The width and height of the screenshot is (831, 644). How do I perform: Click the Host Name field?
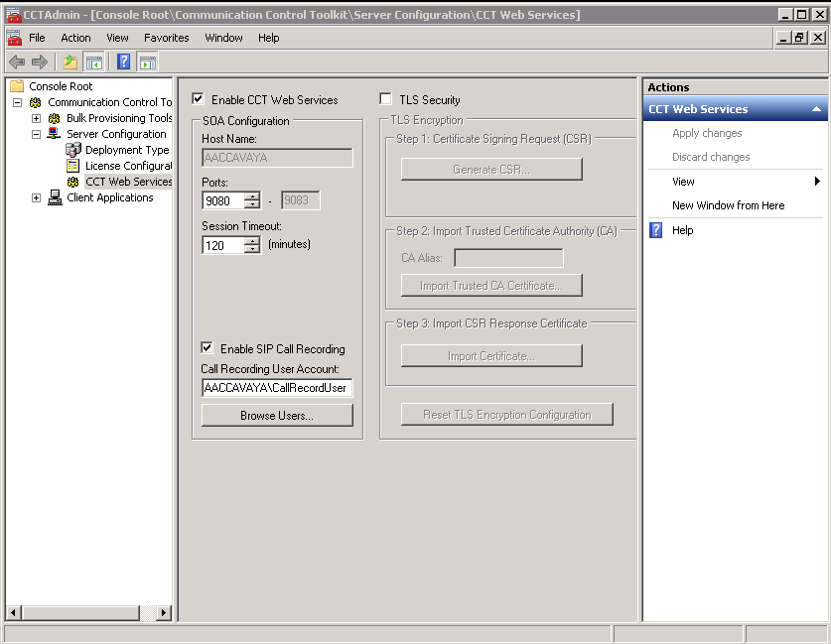[x=277, y=158]
